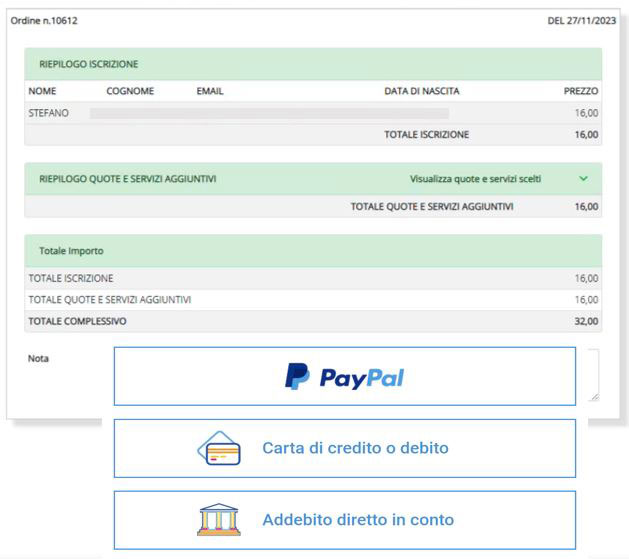The height and width of the screenshot is (559, 629).
Task: Click the TOTALE COMPLESSIVO label
Action: pyautogui.click(x=77, y=321)
